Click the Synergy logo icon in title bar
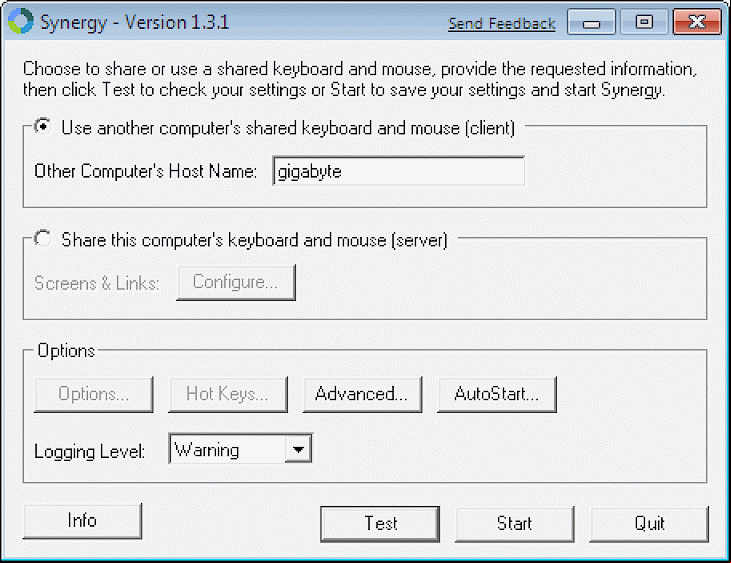The width and height of the screenshot is (731, 563). 21,21
